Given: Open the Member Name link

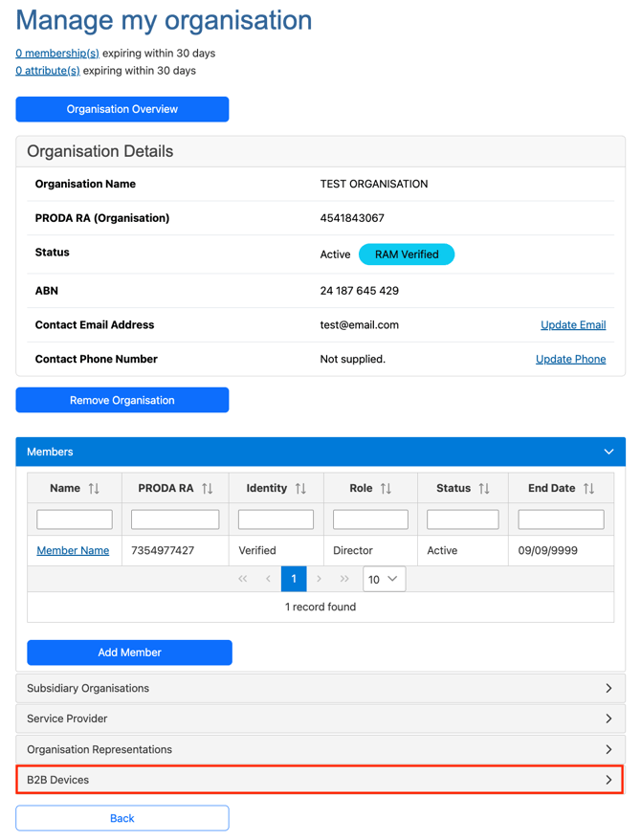Looking at the screenshot, I should coord(73,551).
